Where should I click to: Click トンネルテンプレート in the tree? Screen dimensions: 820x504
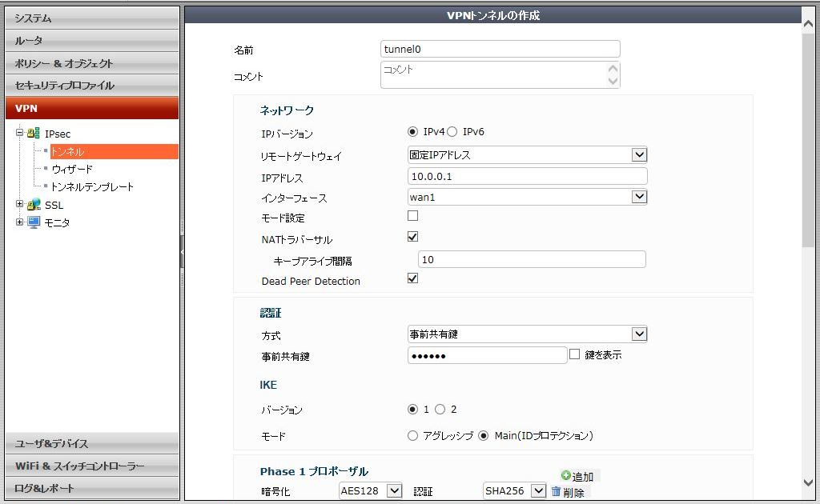point(92,186)
